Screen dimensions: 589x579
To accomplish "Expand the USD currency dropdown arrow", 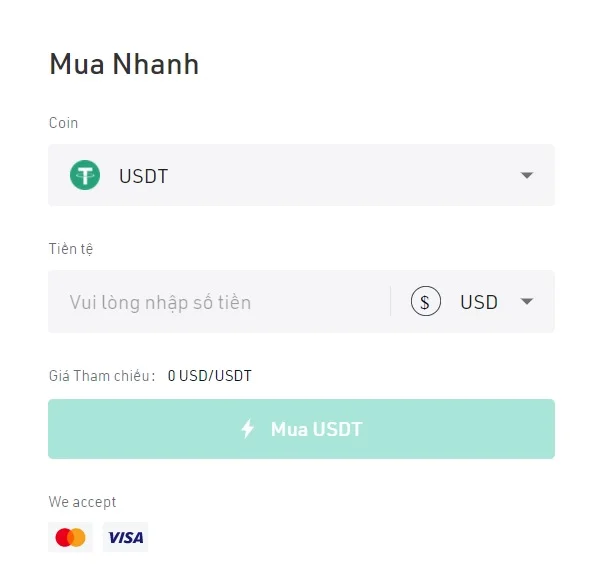I will pyautogui.click(x=527, y=301).
